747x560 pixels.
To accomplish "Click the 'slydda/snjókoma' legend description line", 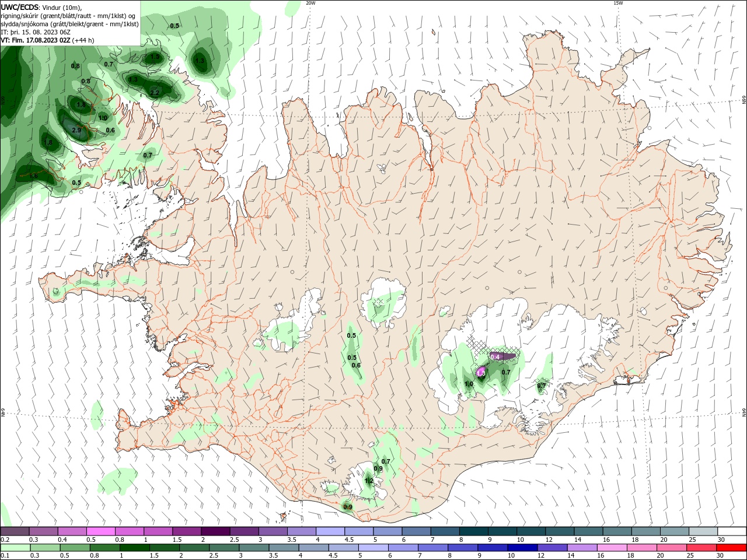I will [69, 24].
